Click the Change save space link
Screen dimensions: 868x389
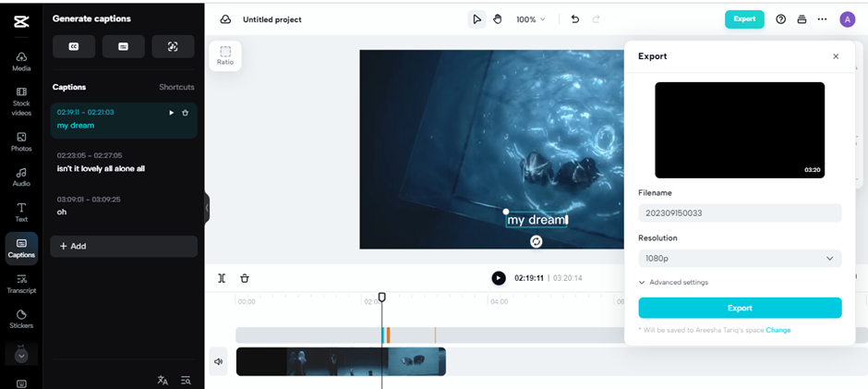tap(778, 330)
